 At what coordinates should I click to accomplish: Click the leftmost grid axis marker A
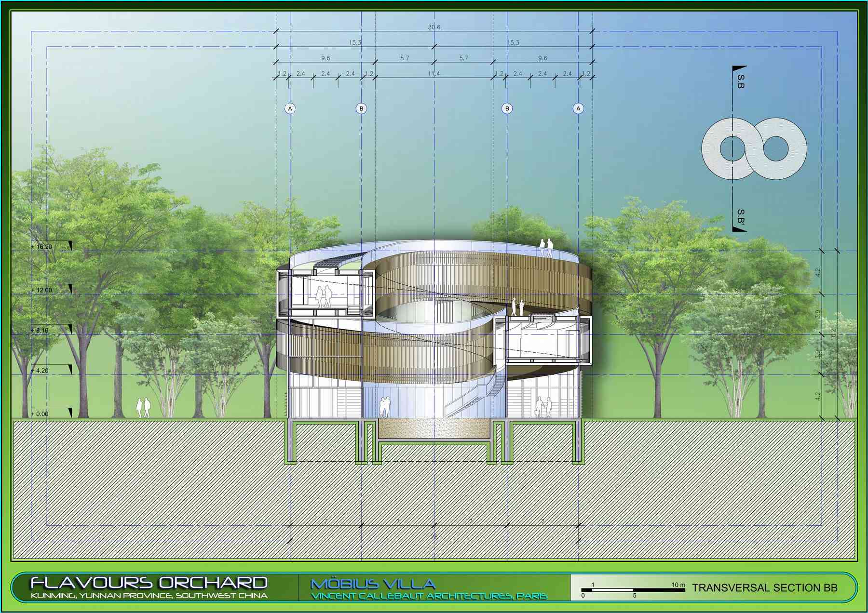pyautogui.click(x=290, y=108)
